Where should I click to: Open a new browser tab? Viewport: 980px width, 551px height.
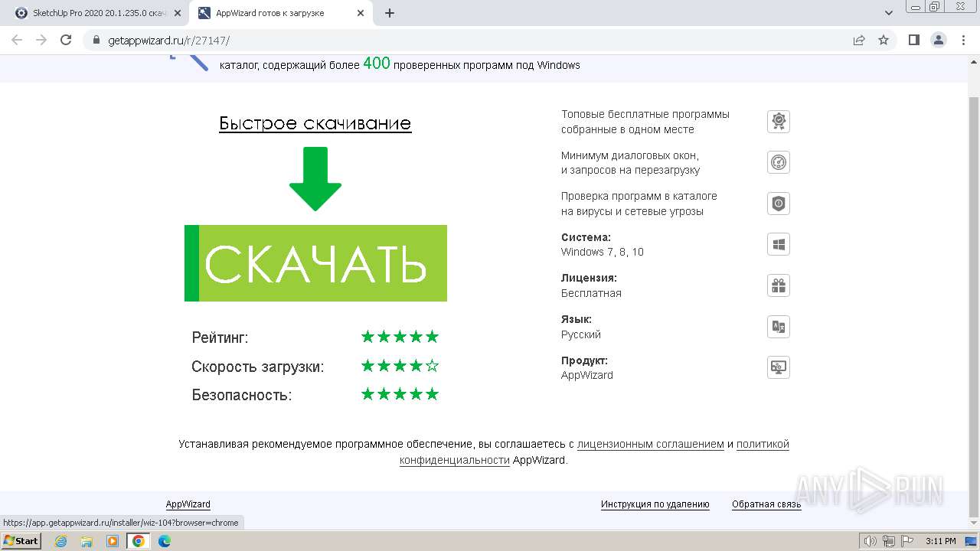tap(390, 13)
